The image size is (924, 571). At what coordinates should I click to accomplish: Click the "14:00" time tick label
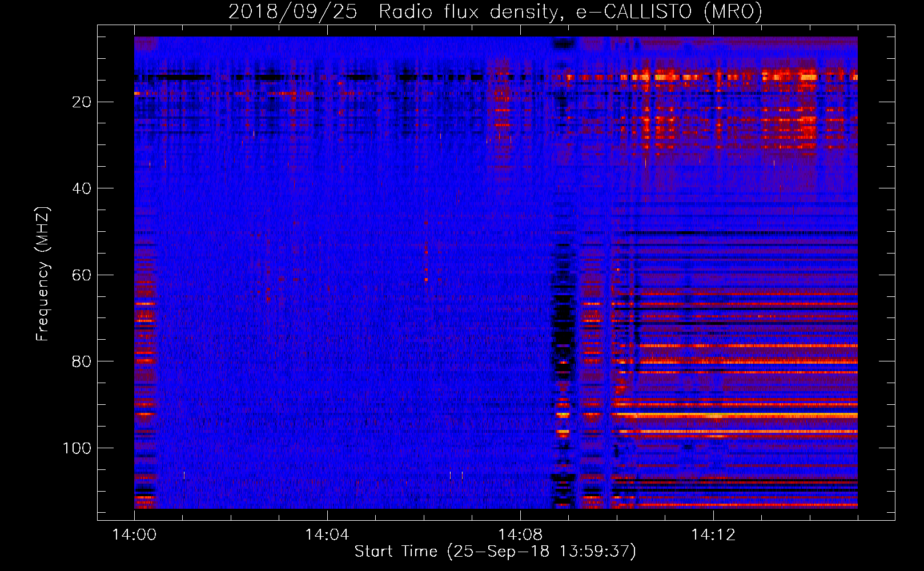(134, 535)
